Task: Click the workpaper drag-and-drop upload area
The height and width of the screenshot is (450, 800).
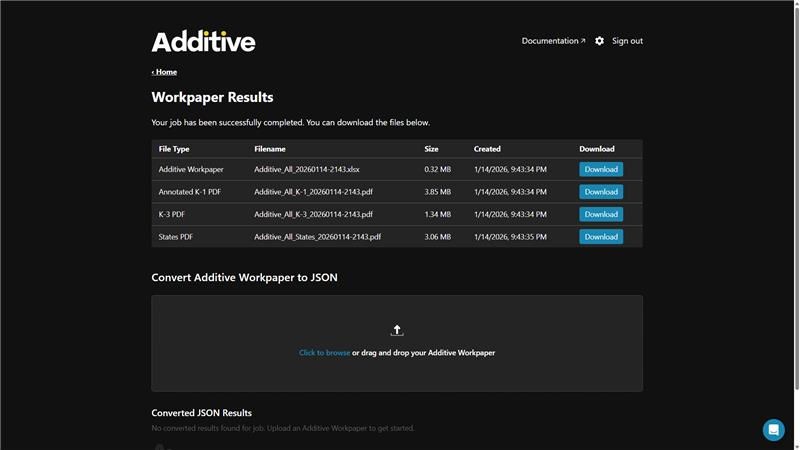Action: click(x=397, y=343)
